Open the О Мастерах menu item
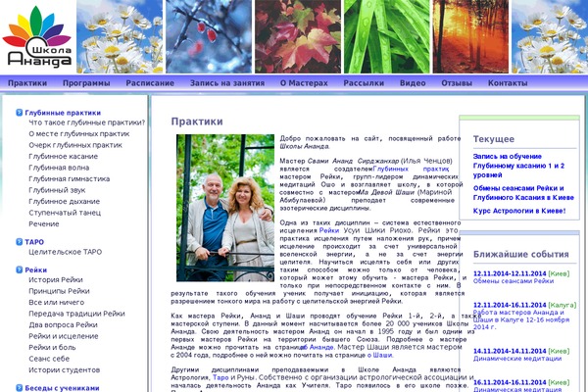 click(304, 83)
